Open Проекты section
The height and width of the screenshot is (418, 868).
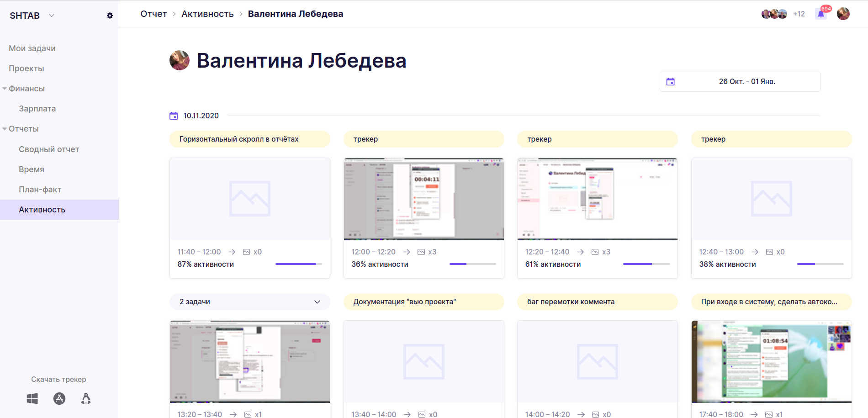coord(26,69)
